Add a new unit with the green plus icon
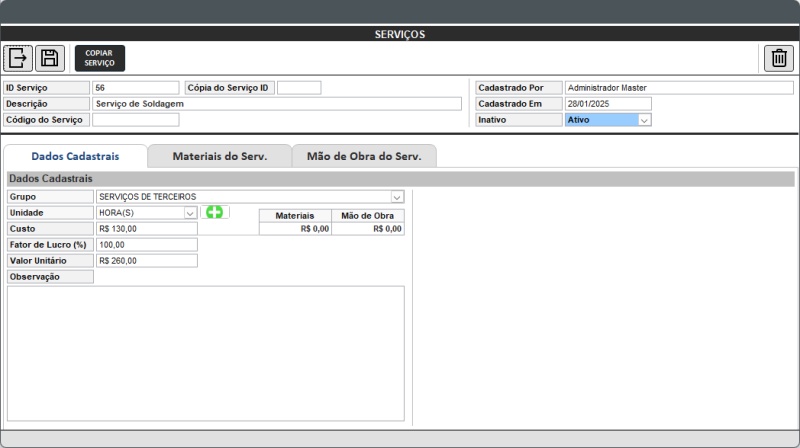Viewport: 800px width, 448px height. point(214,212)
